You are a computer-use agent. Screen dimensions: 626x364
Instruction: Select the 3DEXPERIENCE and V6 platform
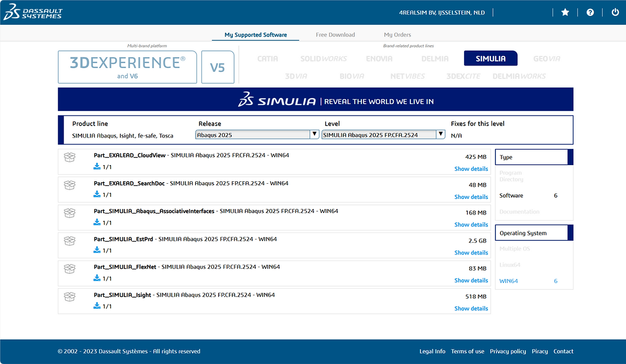[128, 67]
